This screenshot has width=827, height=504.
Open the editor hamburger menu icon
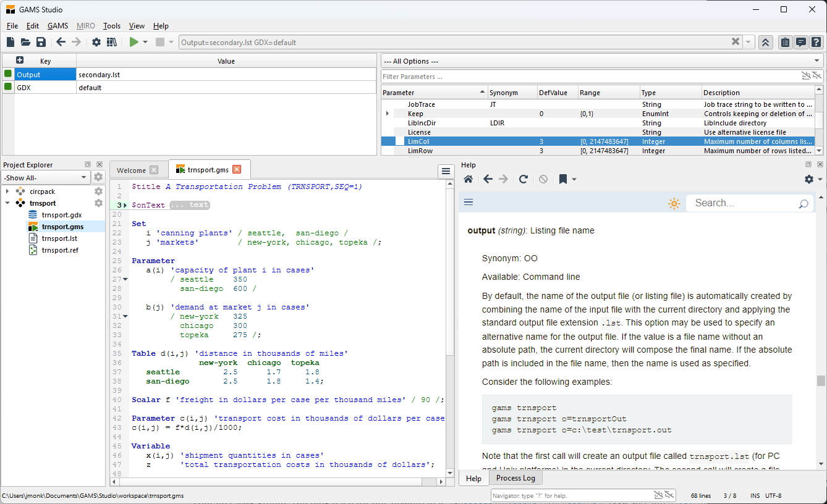tap(446, 171)
